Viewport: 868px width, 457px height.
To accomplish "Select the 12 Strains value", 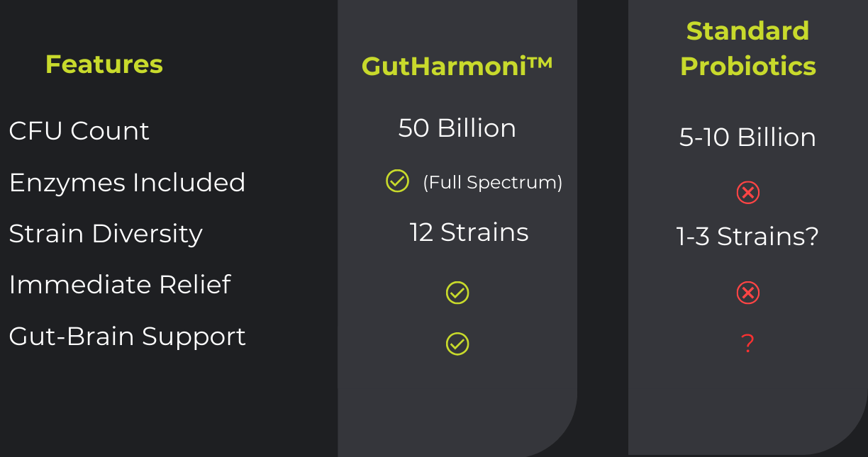I will pyautogui.click(x=469, y=232).
